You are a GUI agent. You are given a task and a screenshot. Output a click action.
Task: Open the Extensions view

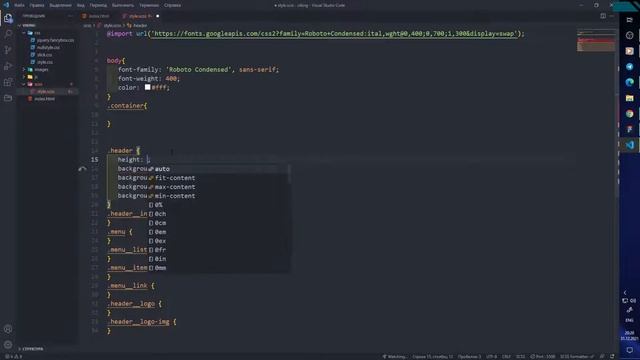[8, 82]
